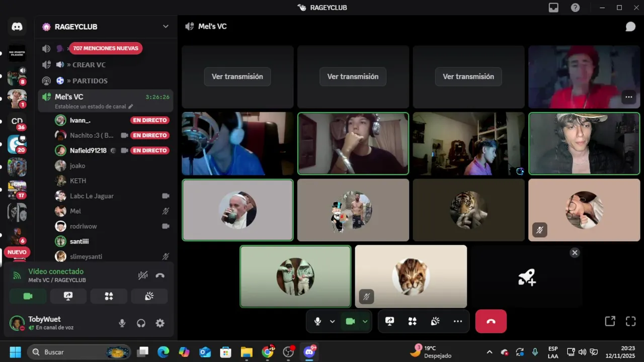Click the NUEVO unread indicator in server list
The height and width of the screenshot is (362, 644).
tap(17, 252)
